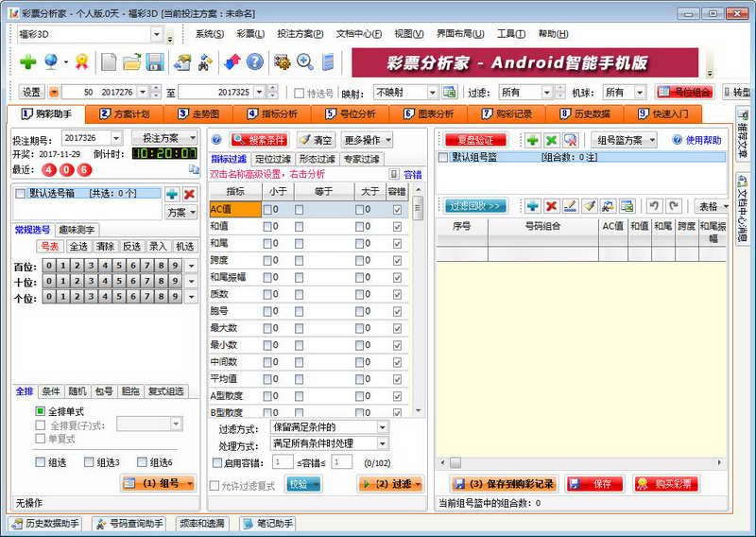Click the floppy disk save icon in toolbar
The image size is (756, 537).
click(x=155, y=62)
